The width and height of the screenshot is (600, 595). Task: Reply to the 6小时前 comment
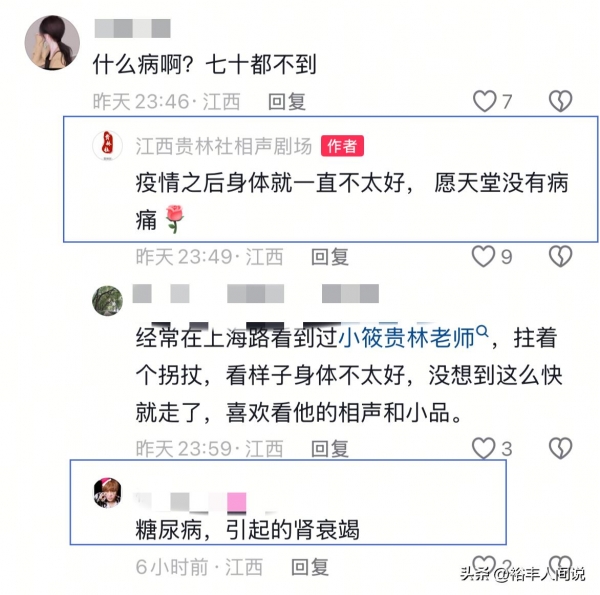click(310, 567)
